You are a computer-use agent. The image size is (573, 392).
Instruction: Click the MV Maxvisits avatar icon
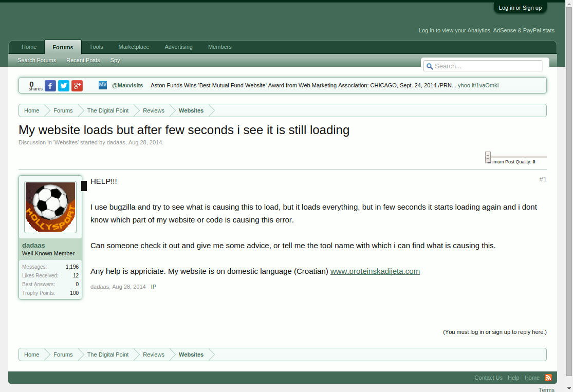coord(103,85)
